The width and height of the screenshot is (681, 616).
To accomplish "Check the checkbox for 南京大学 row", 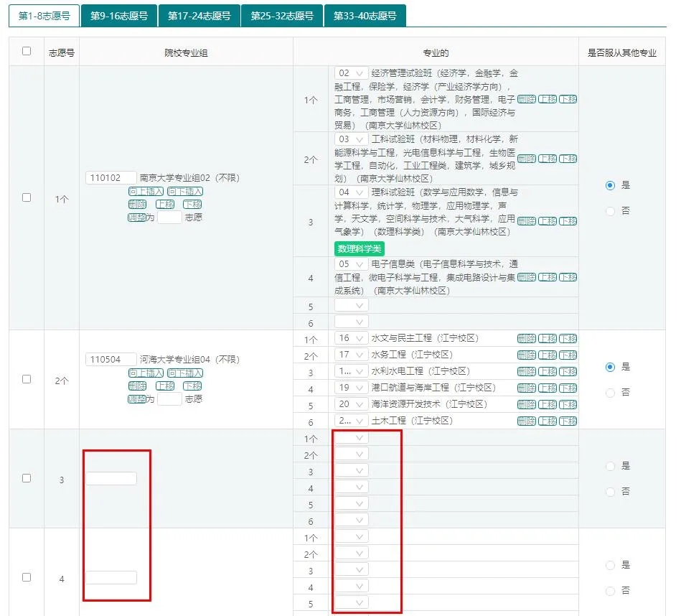I will tap(27, 197).
